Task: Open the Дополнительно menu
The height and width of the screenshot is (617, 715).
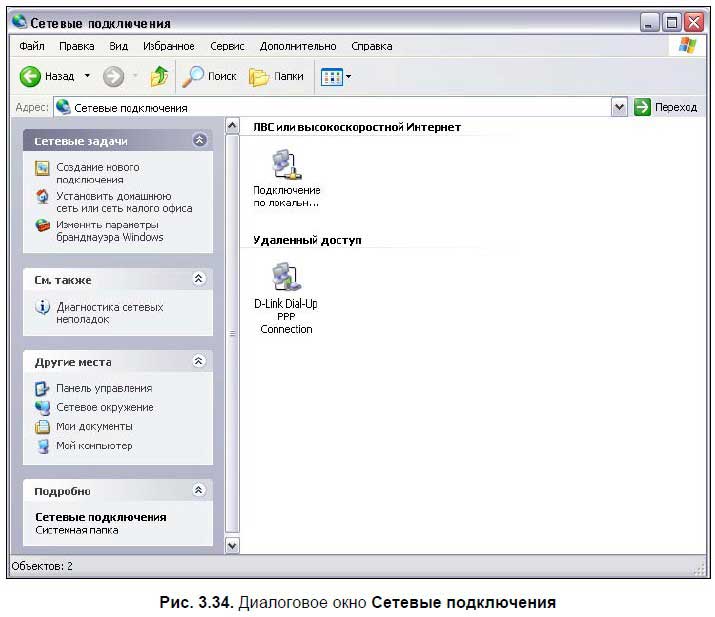Action: point(298,46)
